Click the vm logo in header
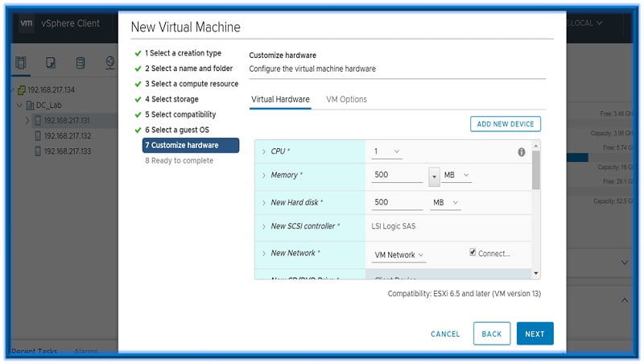The image size is (644, 364). point(26,23)
